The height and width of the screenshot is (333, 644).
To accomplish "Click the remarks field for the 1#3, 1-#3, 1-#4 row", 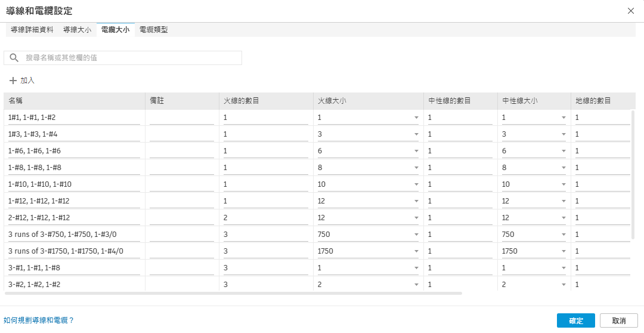I will [x=182, y=134].
